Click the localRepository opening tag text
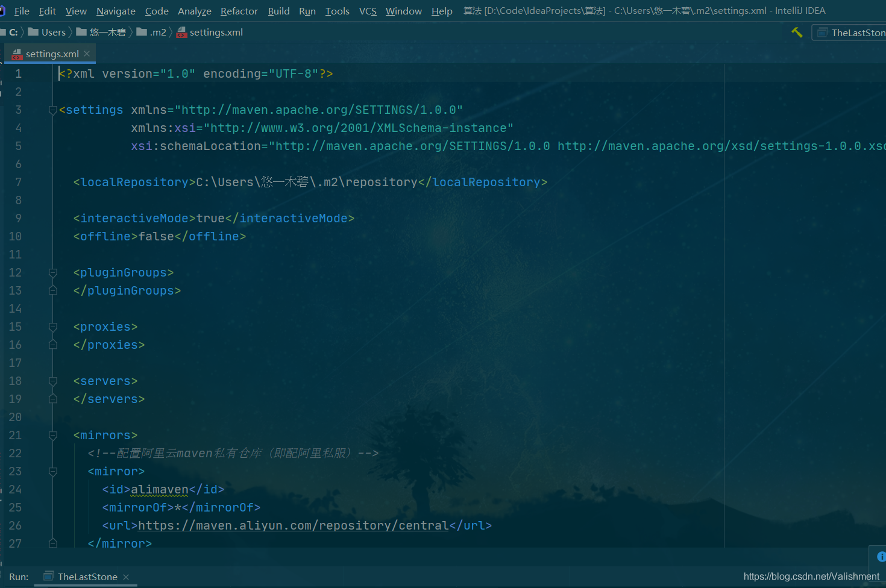 [134, 182]
